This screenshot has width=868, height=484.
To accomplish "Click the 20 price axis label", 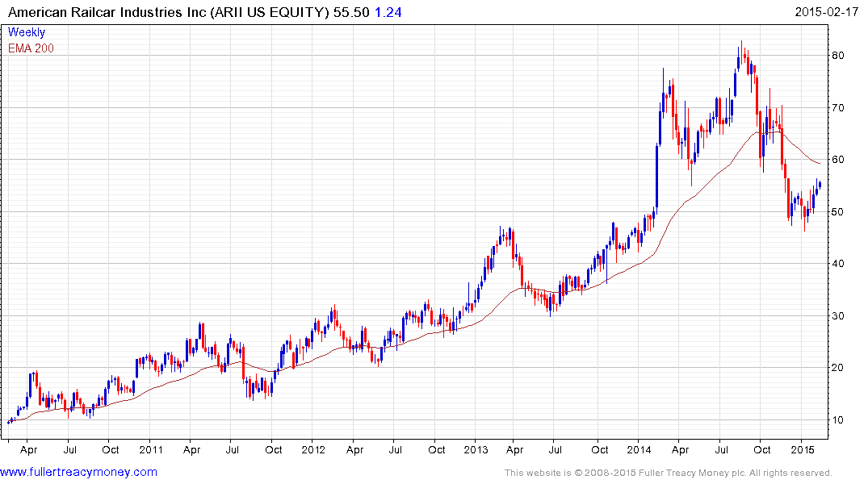I will point(838,368).
